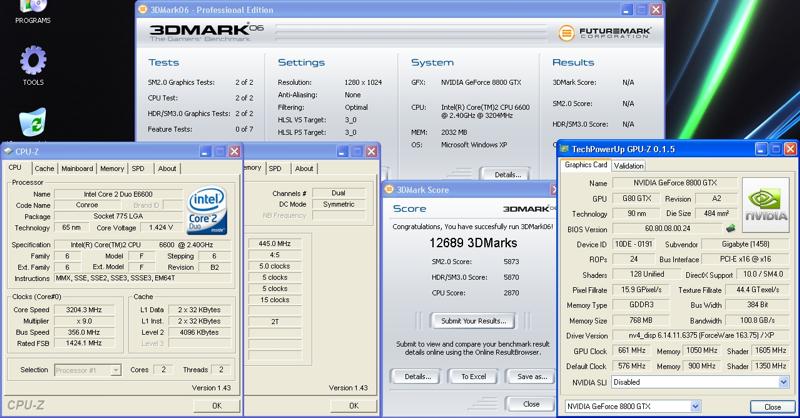Open Processor #1 selection dropdown in CPU-Z

pos(116,370)
